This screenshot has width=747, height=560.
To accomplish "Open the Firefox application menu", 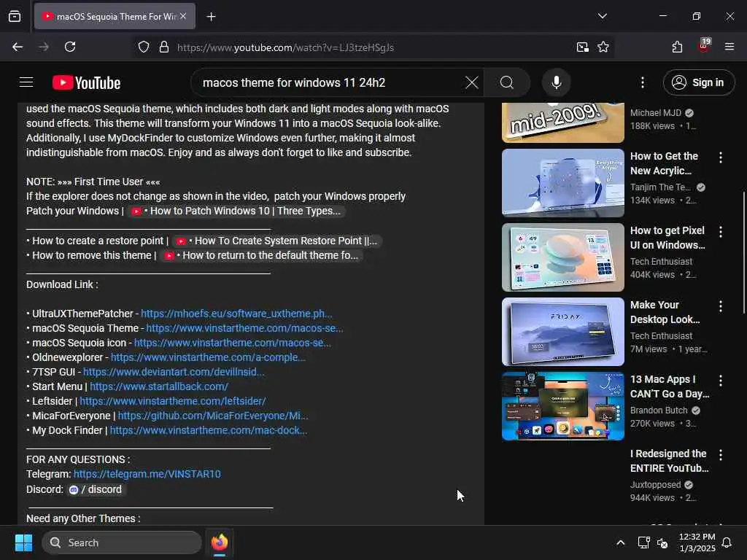I will 729,47.
